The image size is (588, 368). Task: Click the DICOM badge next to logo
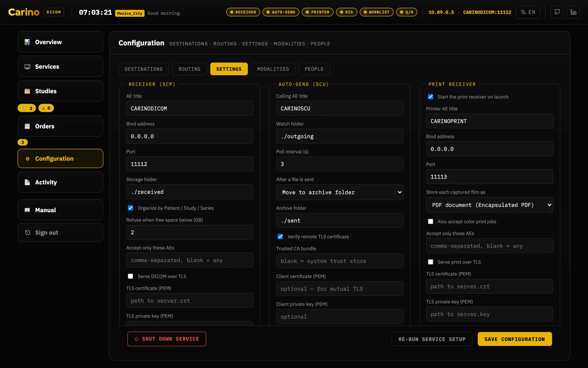[54, 12]
